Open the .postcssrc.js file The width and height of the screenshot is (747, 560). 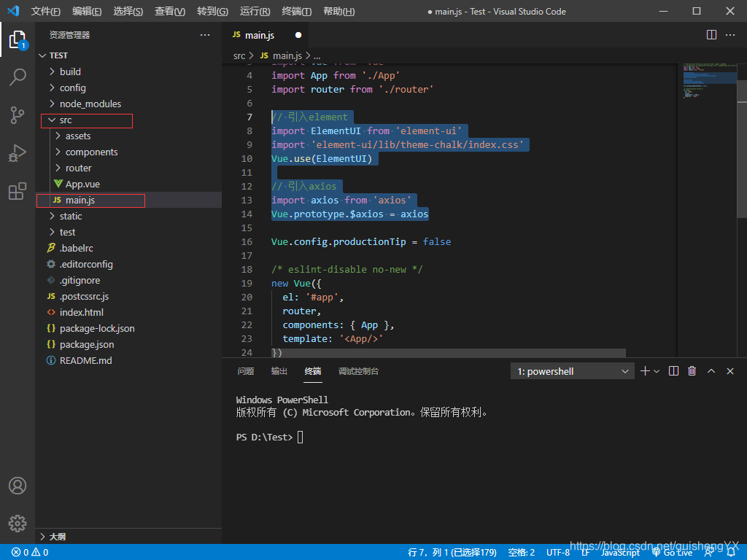(x=84, y=296)
